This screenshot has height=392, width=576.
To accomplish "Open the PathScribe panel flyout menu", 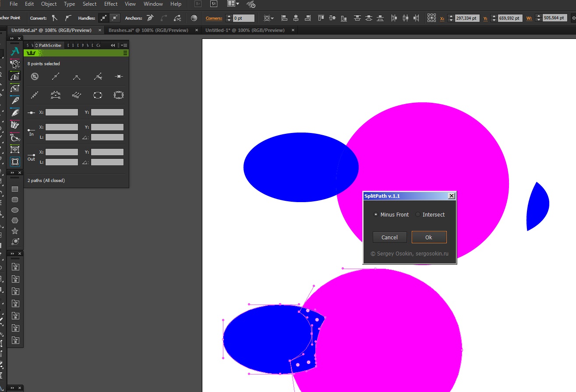I will (124, 45).
